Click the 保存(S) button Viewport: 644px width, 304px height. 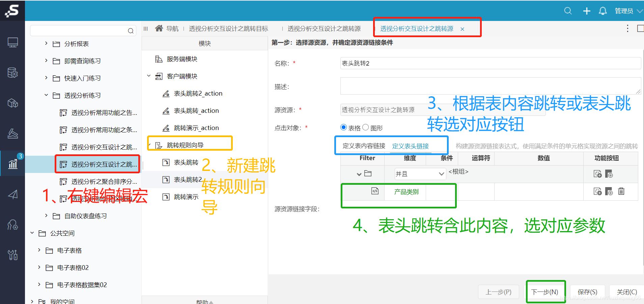[x=587, y=292]
